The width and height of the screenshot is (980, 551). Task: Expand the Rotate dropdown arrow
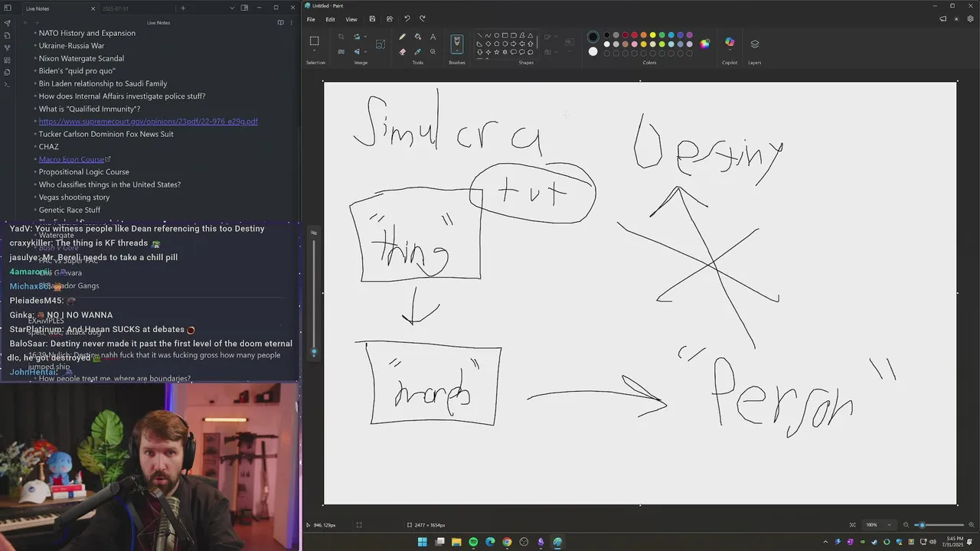click(364, 37)
